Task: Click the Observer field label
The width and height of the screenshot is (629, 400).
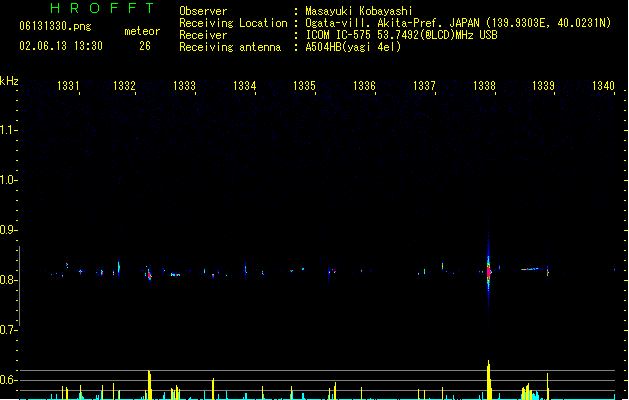Action: point(203,11)
